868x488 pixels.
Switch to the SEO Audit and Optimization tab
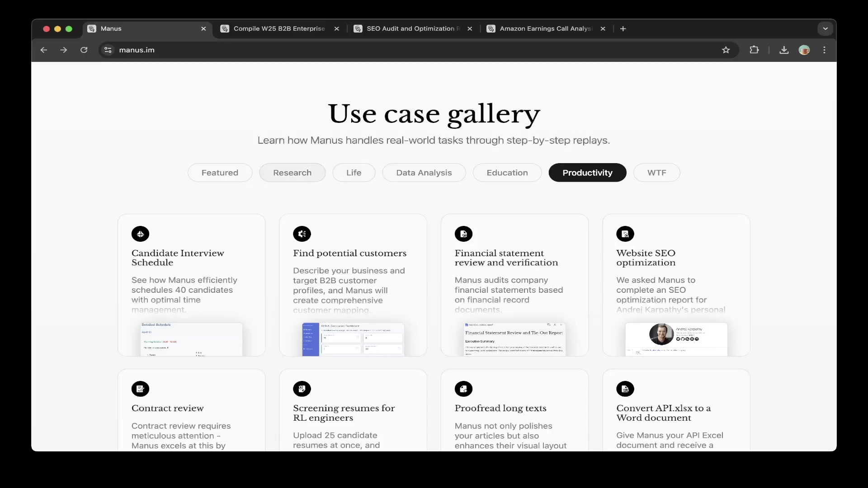[410, 28]
